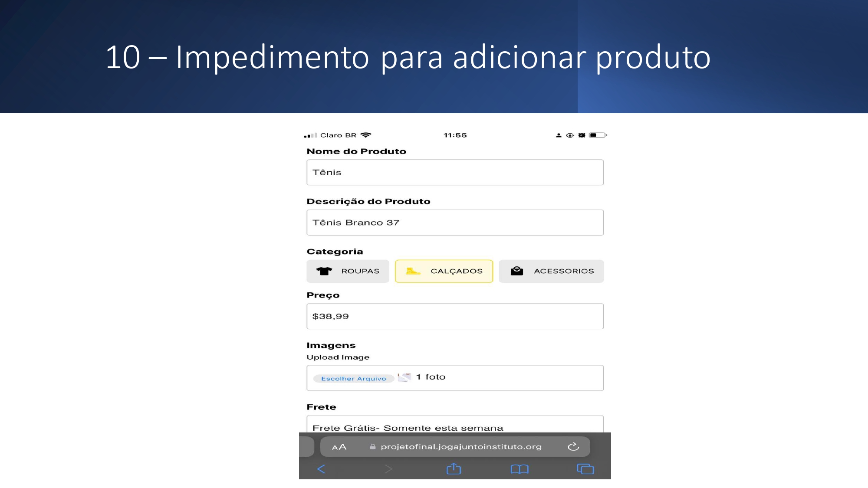Open Safari bookmarks book icon

[519, 469]
